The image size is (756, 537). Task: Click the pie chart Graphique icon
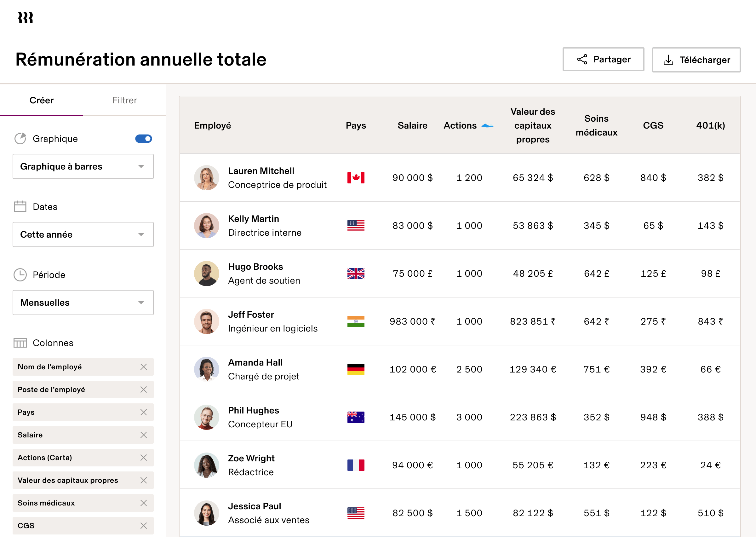tap(20, 139)
